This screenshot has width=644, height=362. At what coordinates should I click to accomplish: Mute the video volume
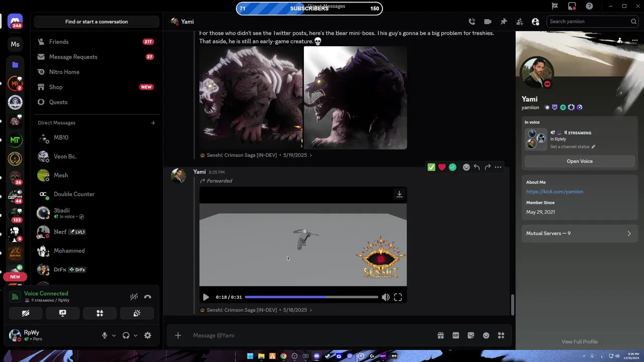pos(385,297)
